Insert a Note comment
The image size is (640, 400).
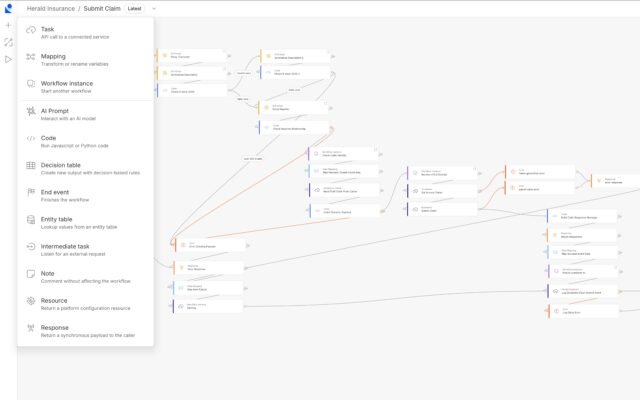[48, 276]
